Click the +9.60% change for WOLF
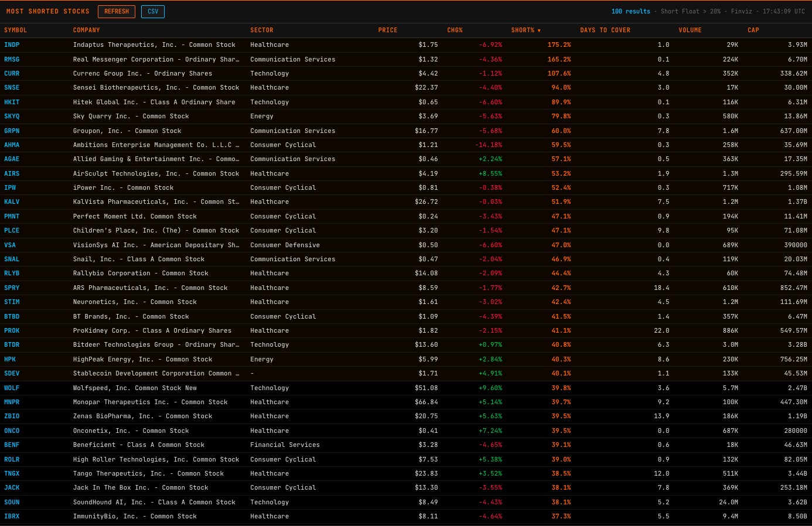Screen dimensions: 812x526 pyautogui.click(x=490, y=388)
